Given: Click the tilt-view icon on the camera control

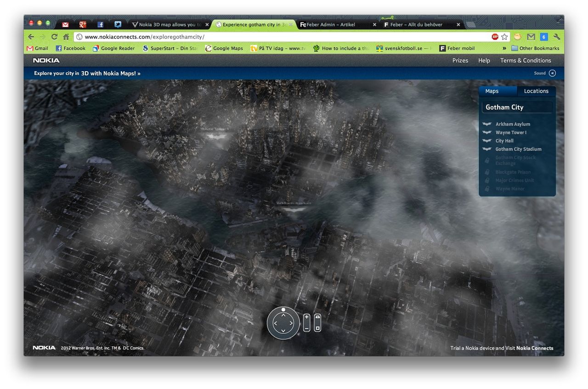Looking at the screenshot, I should coord(317,317).
